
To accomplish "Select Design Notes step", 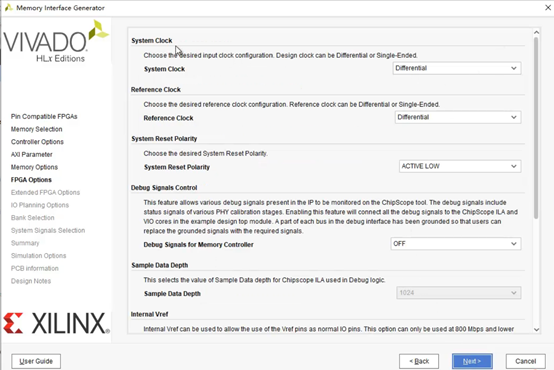I will 31,281.
